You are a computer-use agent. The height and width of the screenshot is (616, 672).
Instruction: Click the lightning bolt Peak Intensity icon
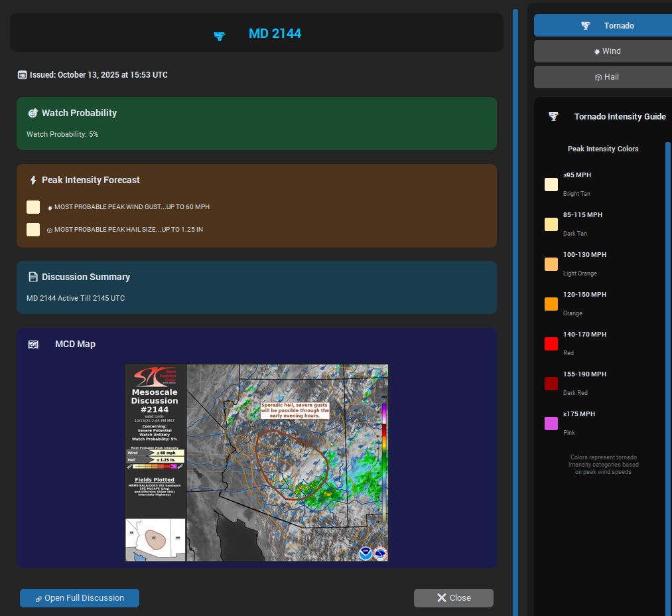[33, 180]
